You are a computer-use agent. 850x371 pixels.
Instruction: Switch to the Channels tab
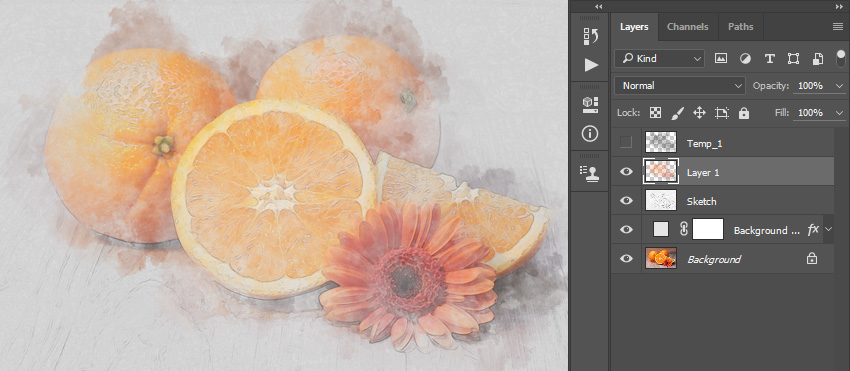pyautogui.click(x=687, y=27)
